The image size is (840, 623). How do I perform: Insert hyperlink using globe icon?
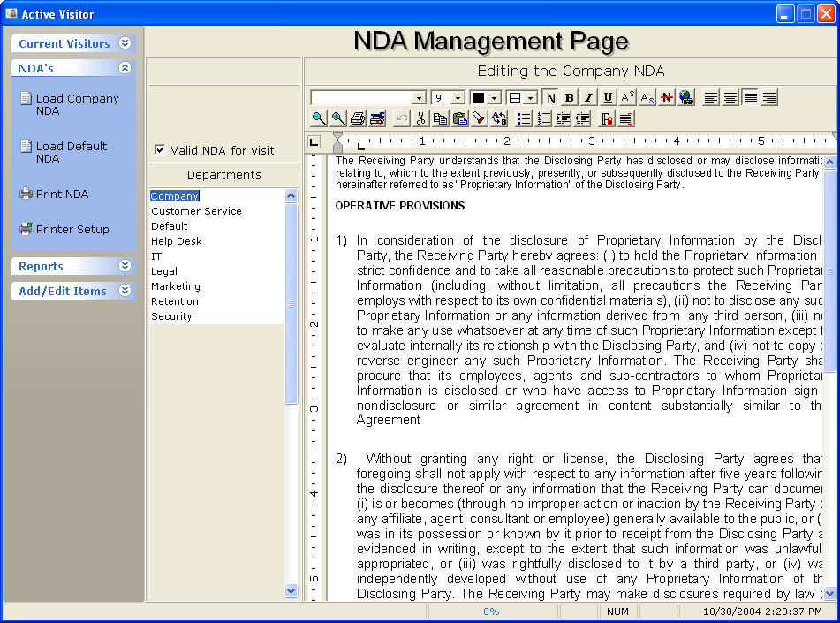[x=686, y=97]
